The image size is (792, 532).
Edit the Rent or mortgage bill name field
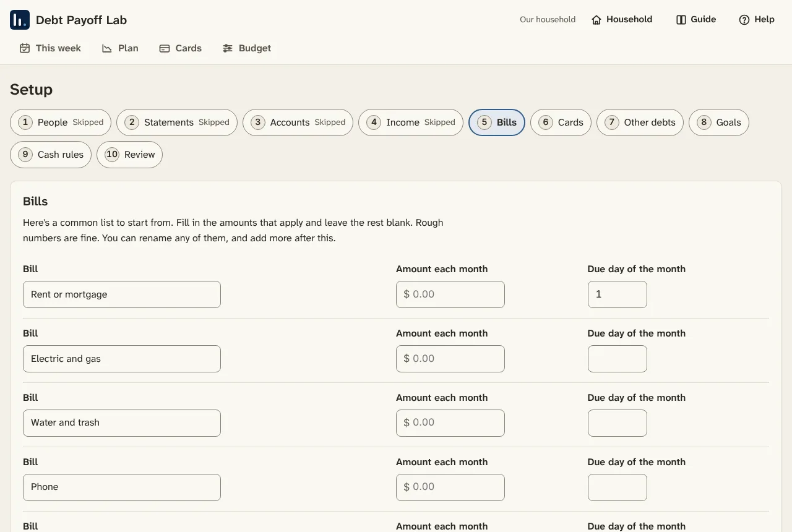coord(122,294)
